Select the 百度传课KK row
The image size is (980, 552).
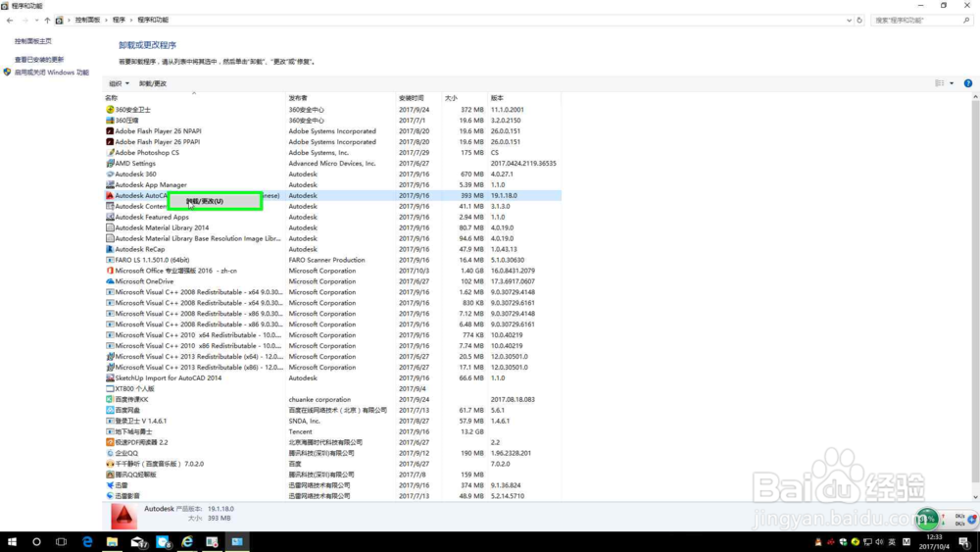[332, 399]
